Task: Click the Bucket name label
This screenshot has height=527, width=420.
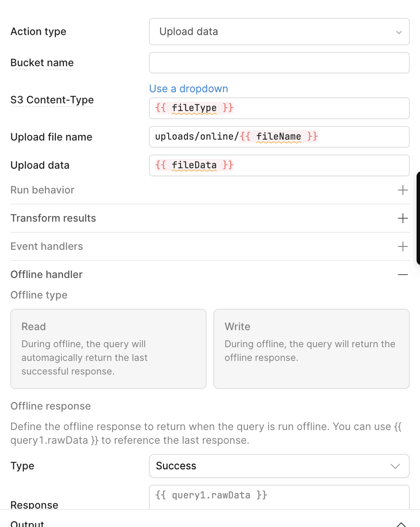Action: 42,63
